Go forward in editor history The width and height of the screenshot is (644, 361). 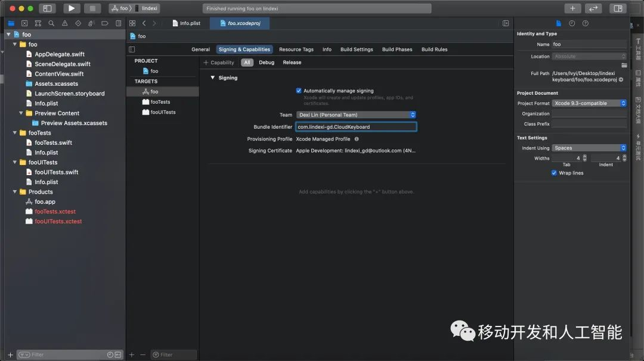154,23
